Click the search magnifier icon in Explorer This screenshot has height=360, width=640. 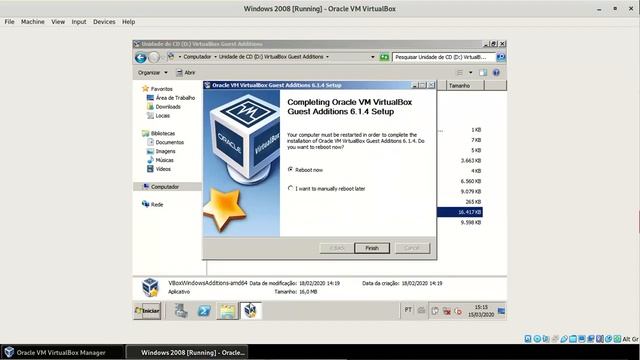pos(501,57)
